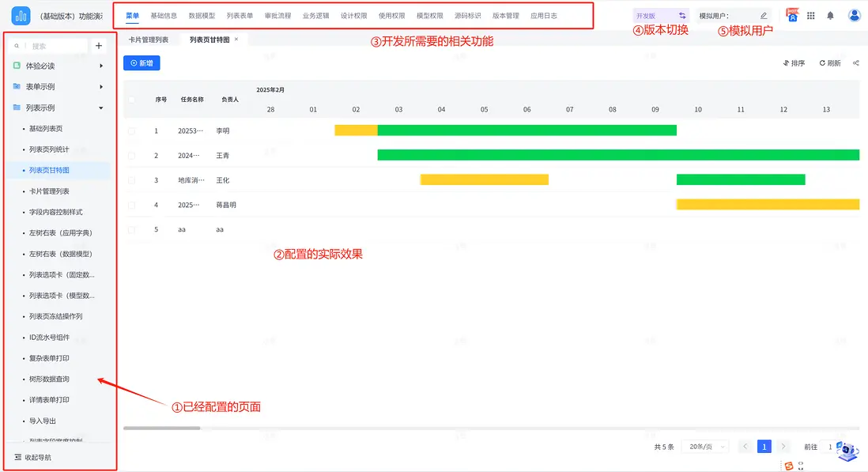
Task: Open ID流水号组件 in sidebar
Action: tap(49, 337)
